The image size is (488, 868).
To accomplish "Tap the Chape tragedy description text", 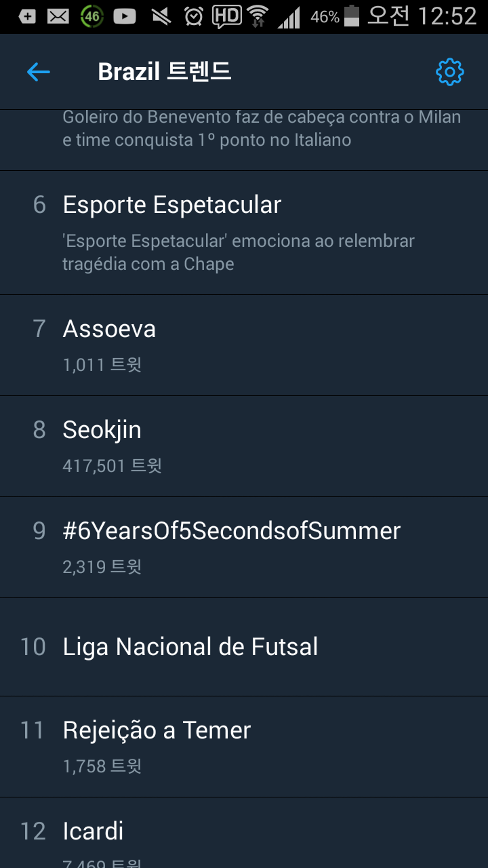I will tap(239, 252).
